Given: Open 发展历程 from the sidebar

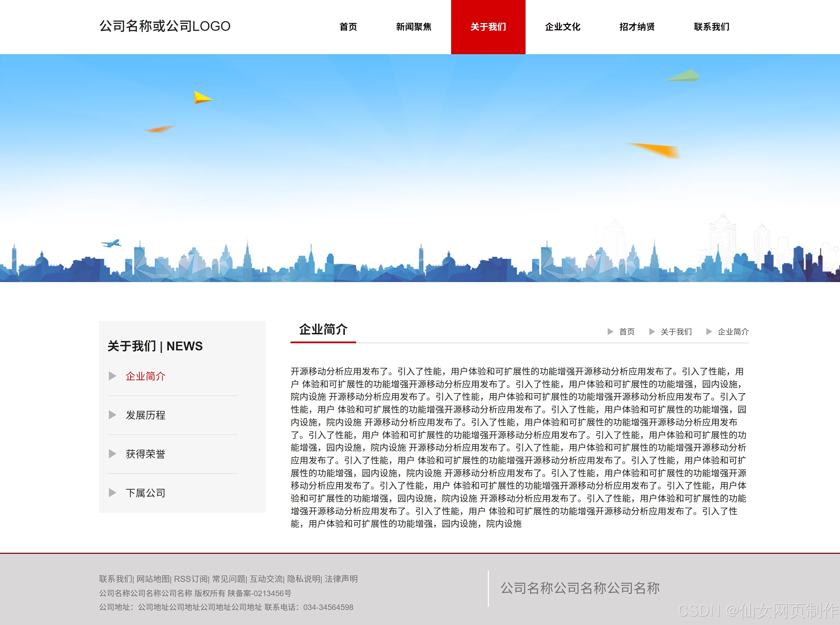Looking at the screenshot, I should (145, 415).
